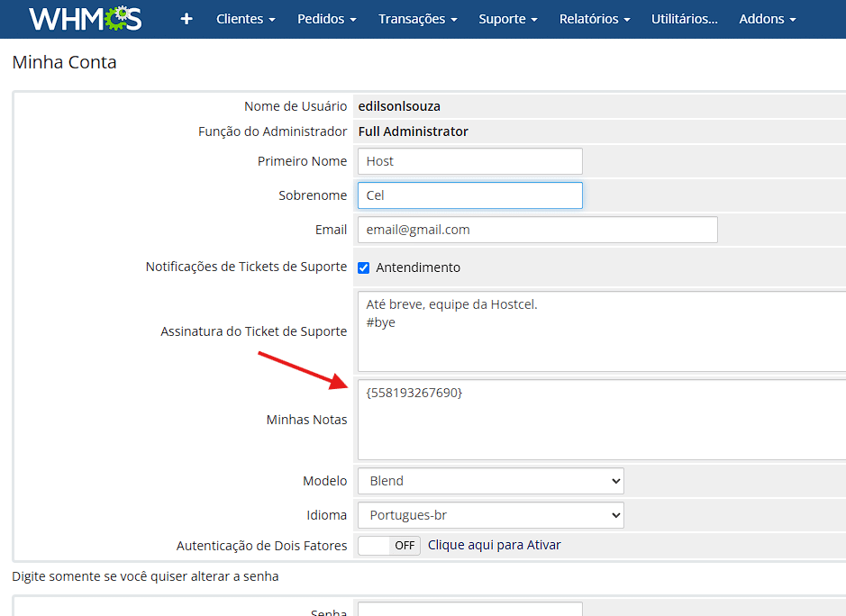The width and height of the screenshot is (846, 616).
Task: Expand the Transações dropdown menu
Action: coord(417,19)
